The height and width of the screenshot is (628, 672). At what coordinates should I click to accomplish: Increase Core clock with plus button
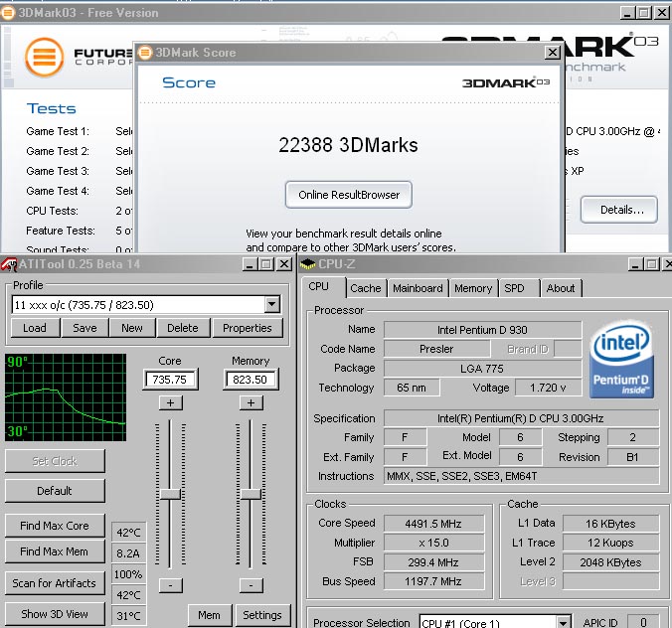point(171,403)
